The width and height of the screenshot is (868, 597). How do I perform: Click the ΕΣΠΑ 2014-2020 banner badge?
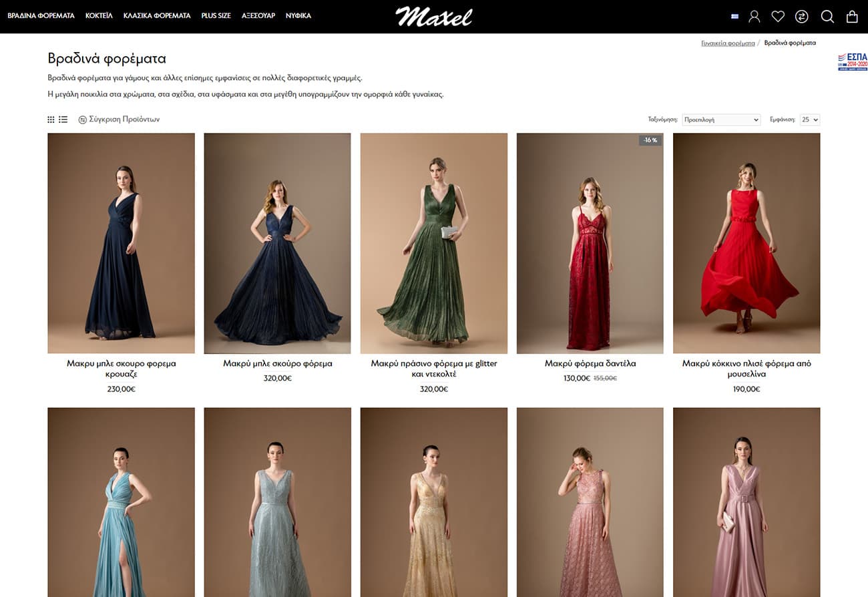[853, 61]
